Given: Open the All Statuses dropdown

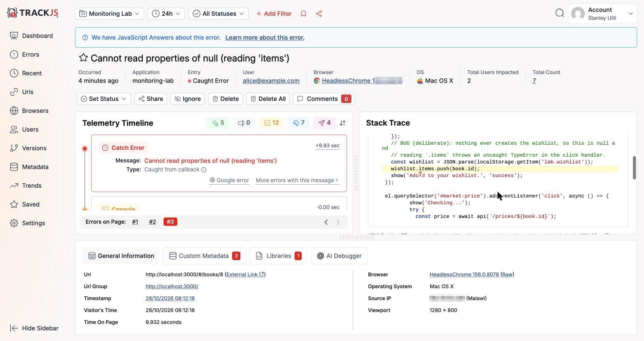Looking at the screenshot, I should coord(218,14).
